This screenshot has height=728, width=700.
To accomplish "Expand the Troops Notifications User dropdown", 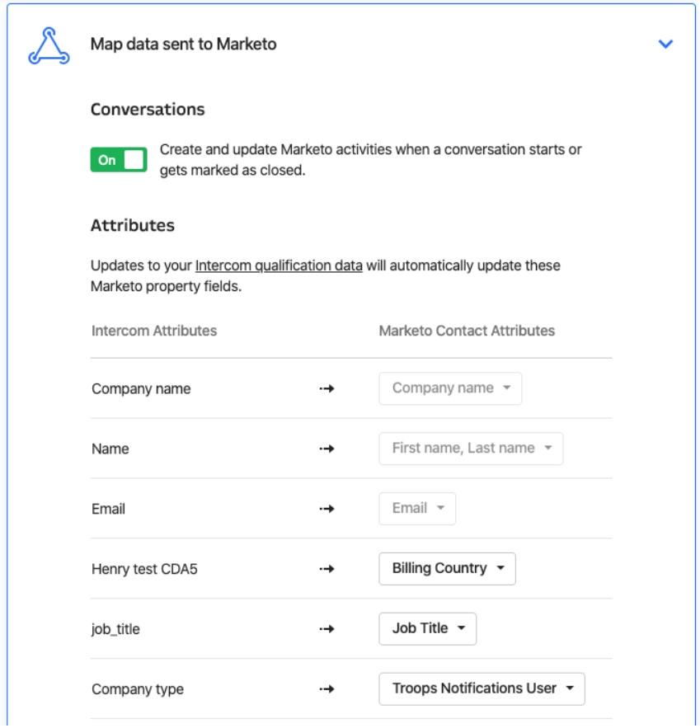I will click(482, 688).
